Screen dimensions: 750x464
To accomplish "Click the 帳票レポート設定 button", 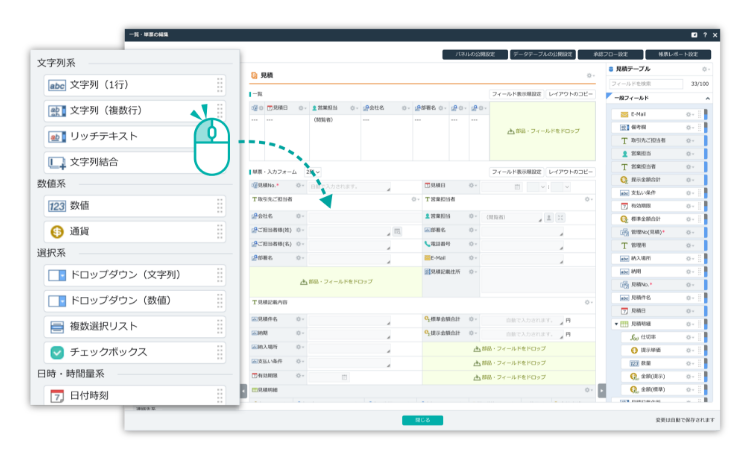I will (680, 54).
